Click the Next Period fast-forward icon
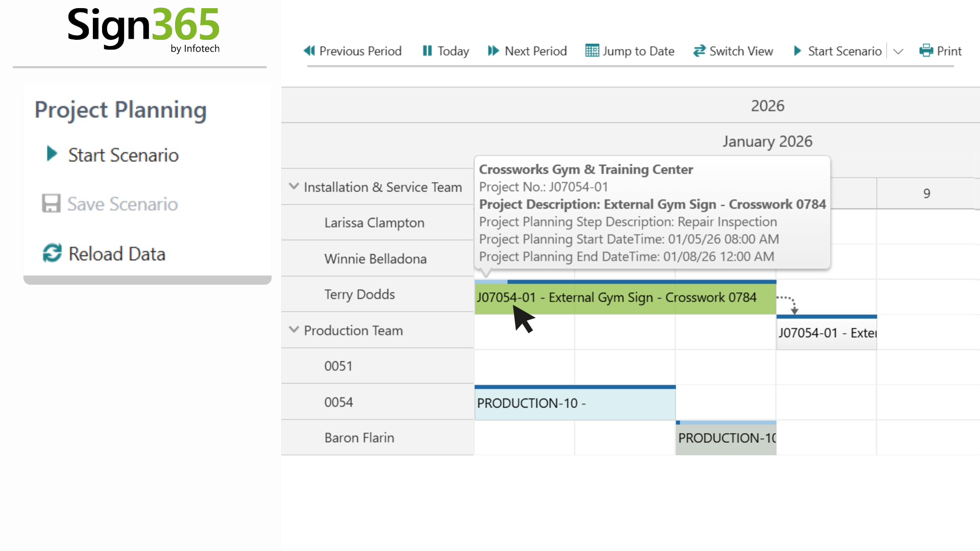980x551 pixels. 493,51
